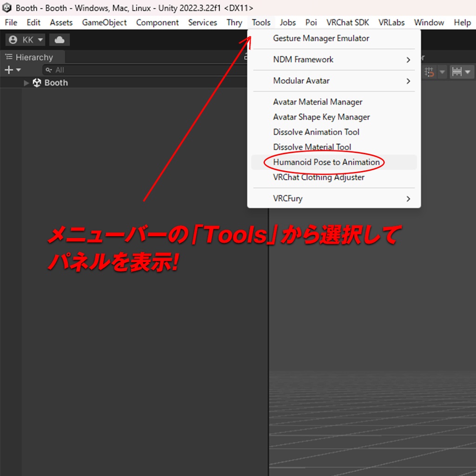This screenshot has width=476, height=476.
Task: Open the VRChat SDK menu
Action: pyautogui.click(x=348, y=22)
